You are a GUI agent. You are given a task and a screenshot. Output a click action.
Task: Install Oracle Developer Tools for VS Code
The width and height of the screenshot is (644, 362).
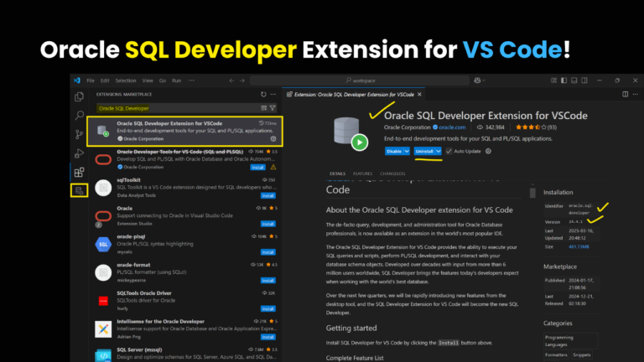point(257,168)
